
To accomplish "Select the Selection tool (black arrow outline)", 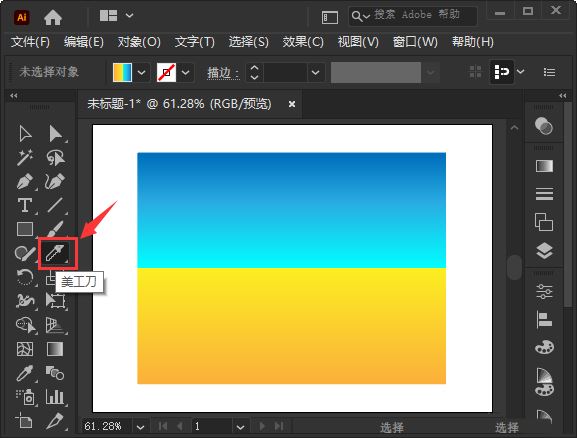I will [x=25, y=134].
